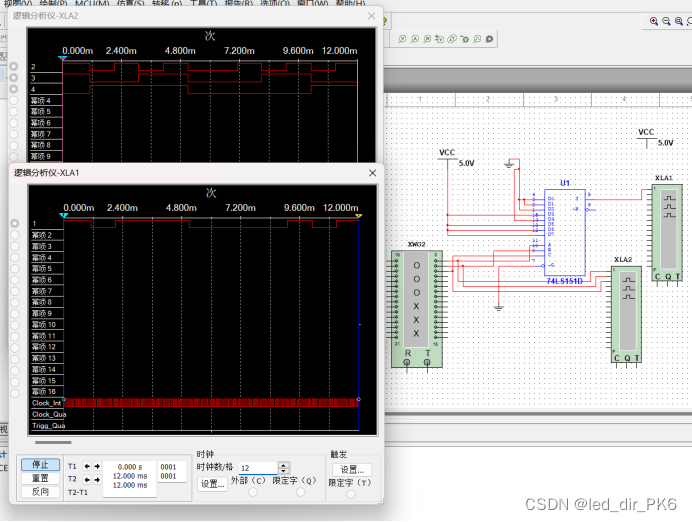Select the voltage and current probe tool

[x=452, y=39]
